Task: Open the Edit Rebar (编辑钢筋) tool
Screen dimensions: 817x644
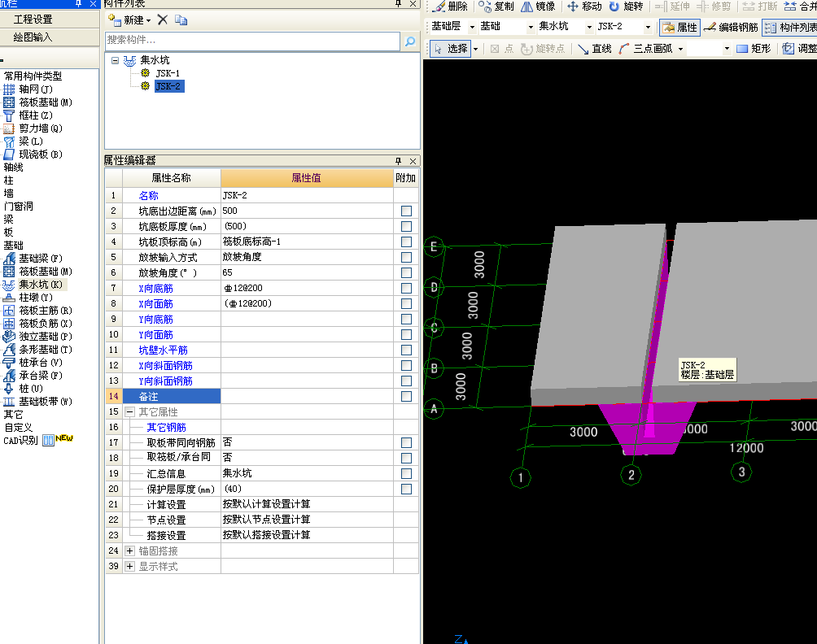Action: [x=731, y=27]
